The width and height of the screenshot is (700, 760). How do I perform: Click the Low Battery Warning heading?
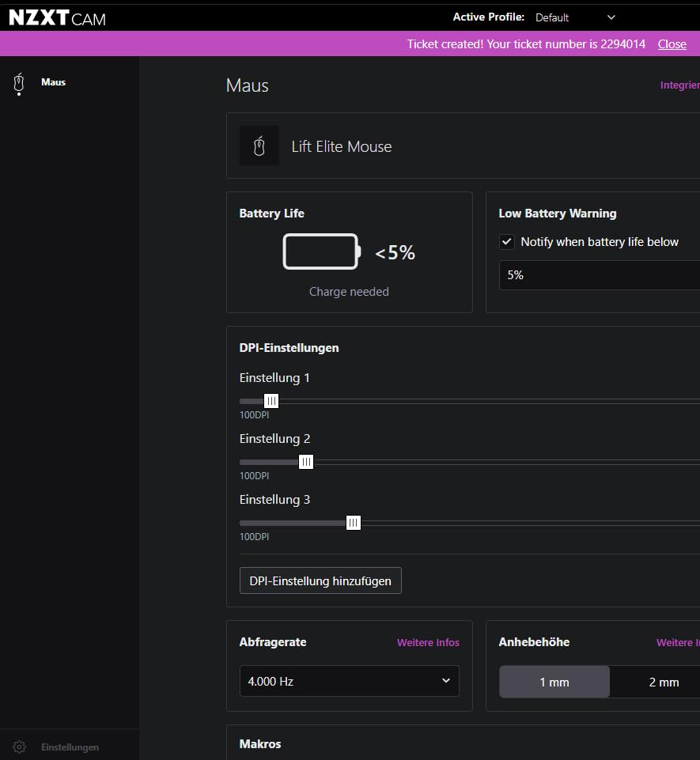[558, 214]
